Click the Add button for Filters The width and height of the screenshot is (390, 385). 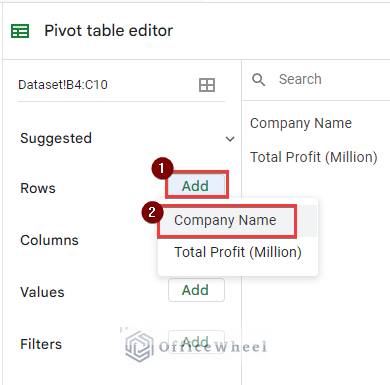(x=196, y=342)
